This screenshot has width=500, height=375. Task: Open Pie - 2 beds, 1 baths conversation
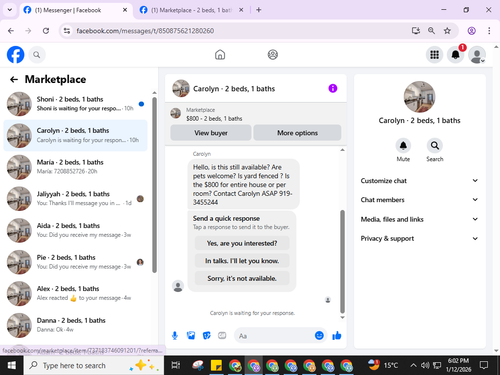[75, 262]
